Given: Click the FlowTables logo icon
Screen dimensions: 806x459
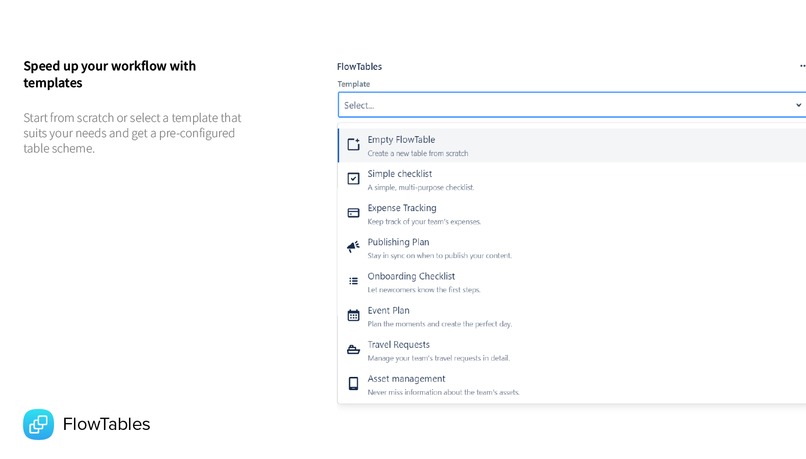Looking at the screenshot, I should pos(38,424).
